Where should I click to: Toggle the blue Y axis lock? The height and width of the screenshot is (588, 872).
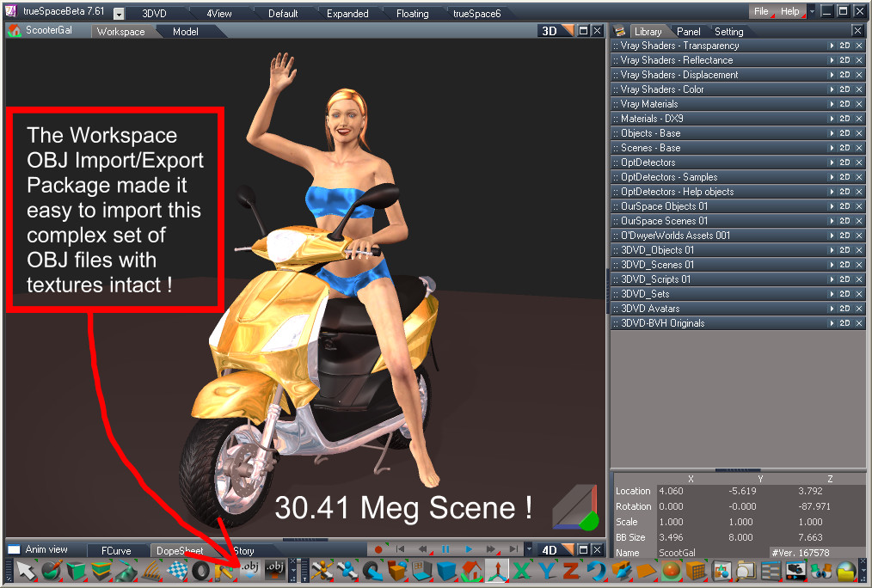[x=547, y=570]
